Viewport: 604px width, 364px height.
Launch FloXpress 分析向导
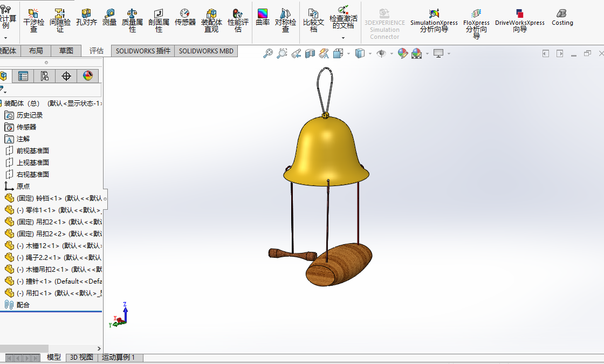pos(477,24)
